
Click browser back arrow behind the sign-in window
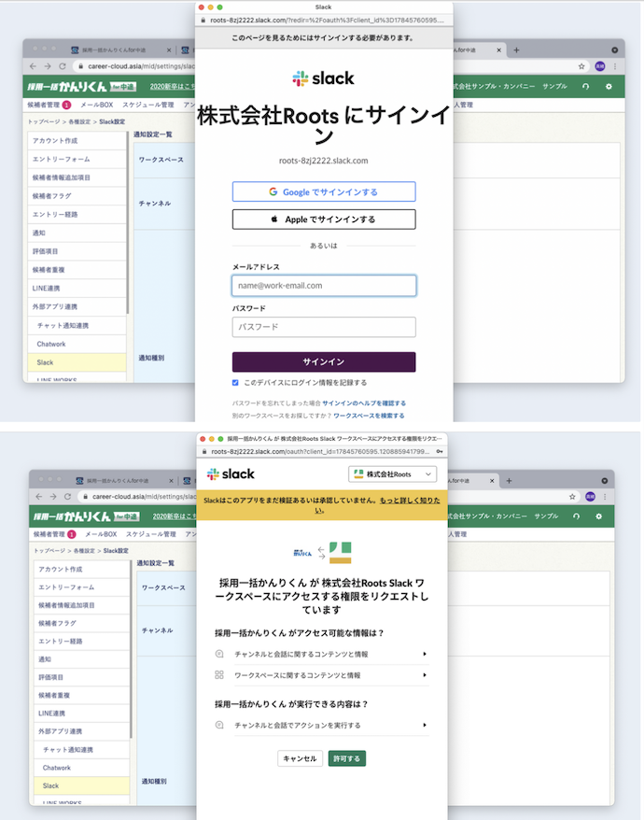33,66
